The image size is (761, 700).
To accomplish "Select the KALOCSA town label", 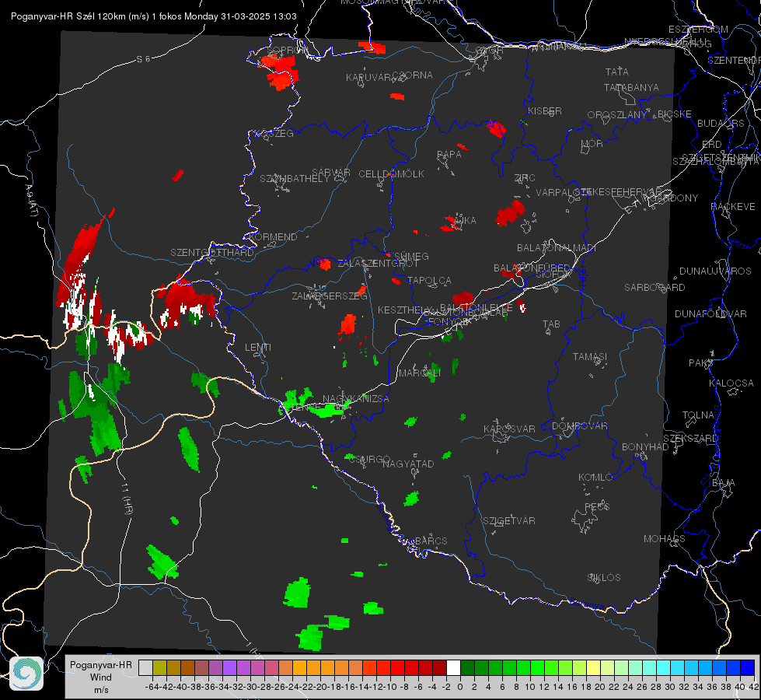I will click(x=731, y=383).
